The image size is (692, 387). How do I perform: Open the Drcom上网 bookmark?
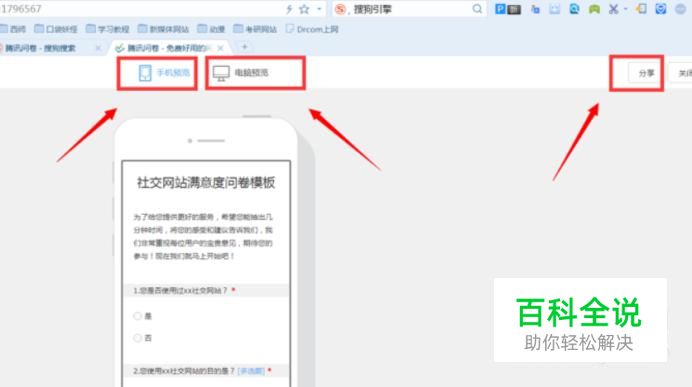tap(312, 29)
